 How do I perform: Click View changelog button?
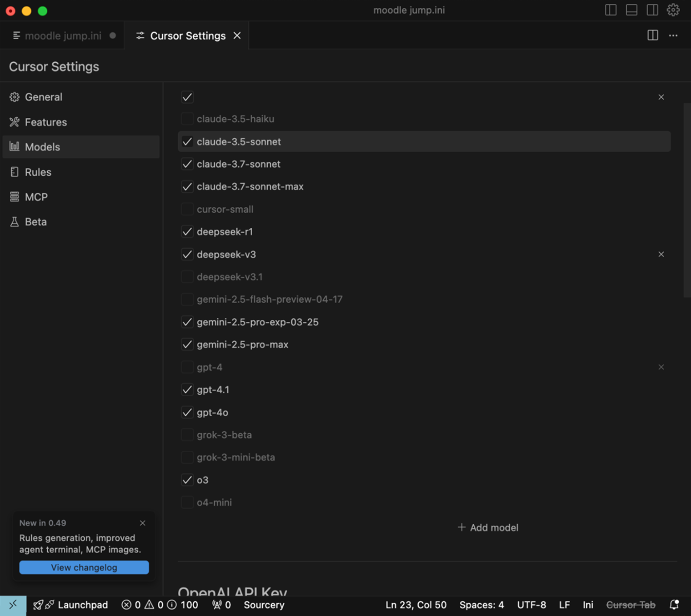coord(84,567)
